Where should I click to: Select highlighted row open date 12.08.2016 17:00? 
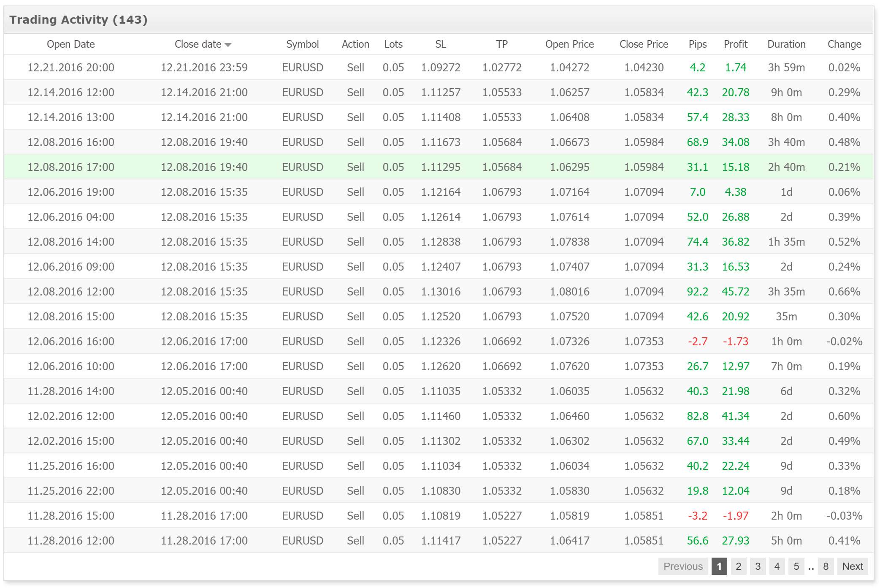click(71, 167)
